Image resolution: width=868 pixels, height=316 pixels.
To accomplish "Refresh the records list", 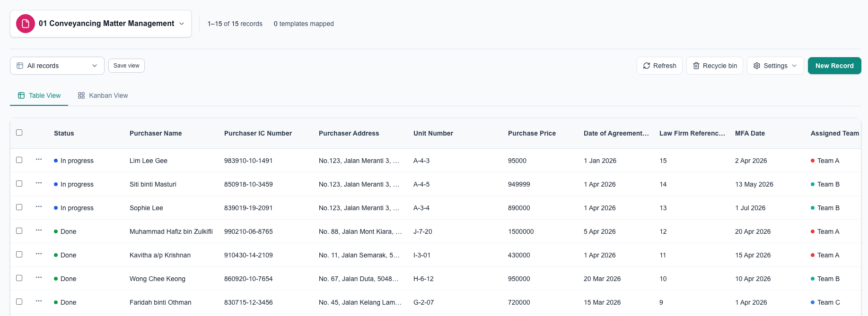I will click(x=659, y=66).
